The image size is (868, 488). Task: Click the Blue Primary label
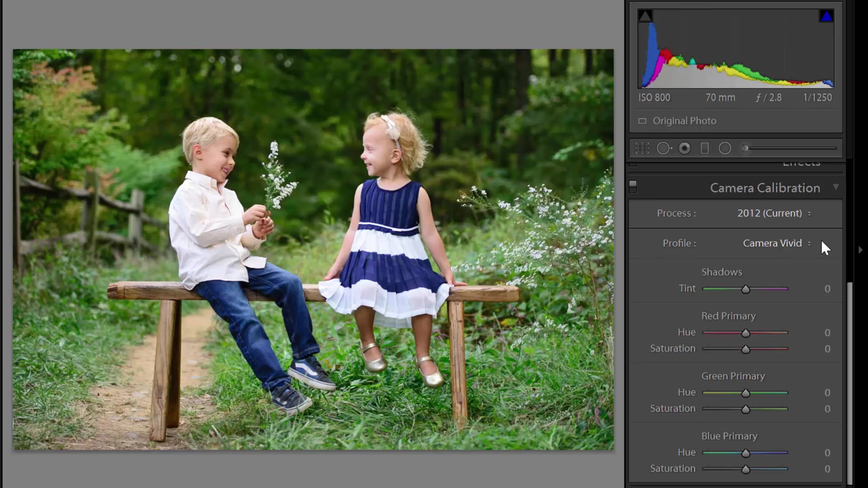coord(729,436)
